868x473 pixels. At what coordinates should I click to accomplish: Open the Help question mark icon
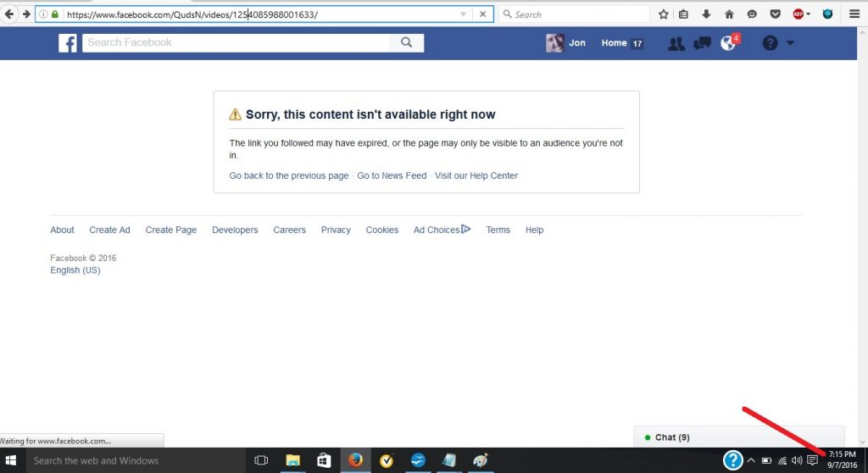(x=770, y=42)
